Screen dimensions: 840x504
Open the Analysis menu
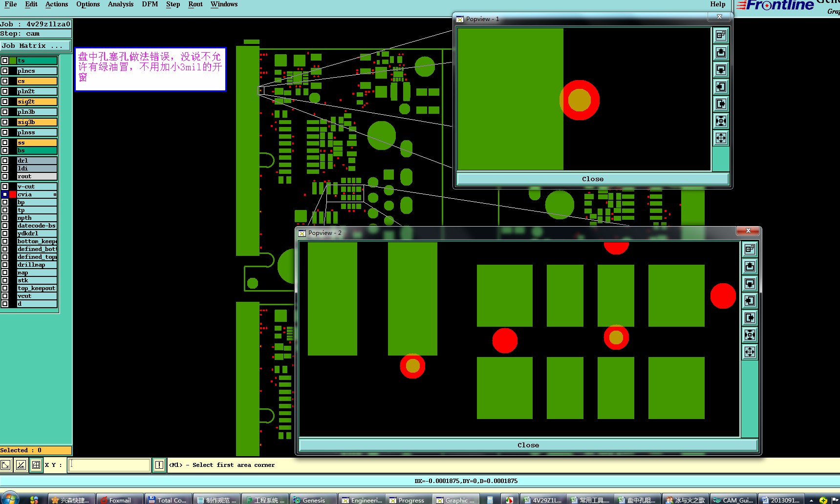[121, 4]
